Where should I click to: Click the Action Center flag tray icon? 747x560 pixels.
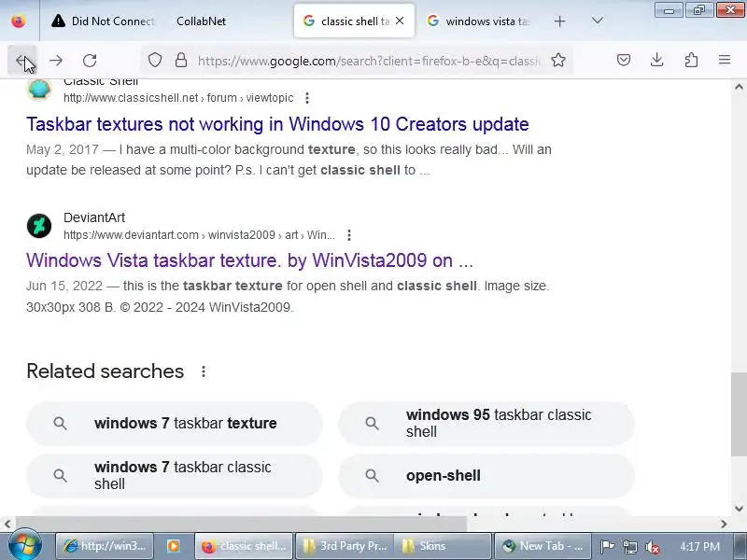[607, 546]
